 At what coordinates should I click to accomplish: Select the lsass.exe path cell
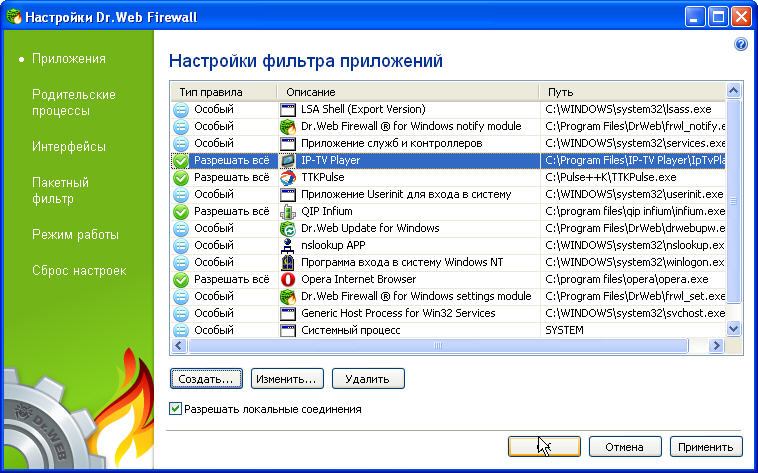pyautogui.click(x=633, y=109)
